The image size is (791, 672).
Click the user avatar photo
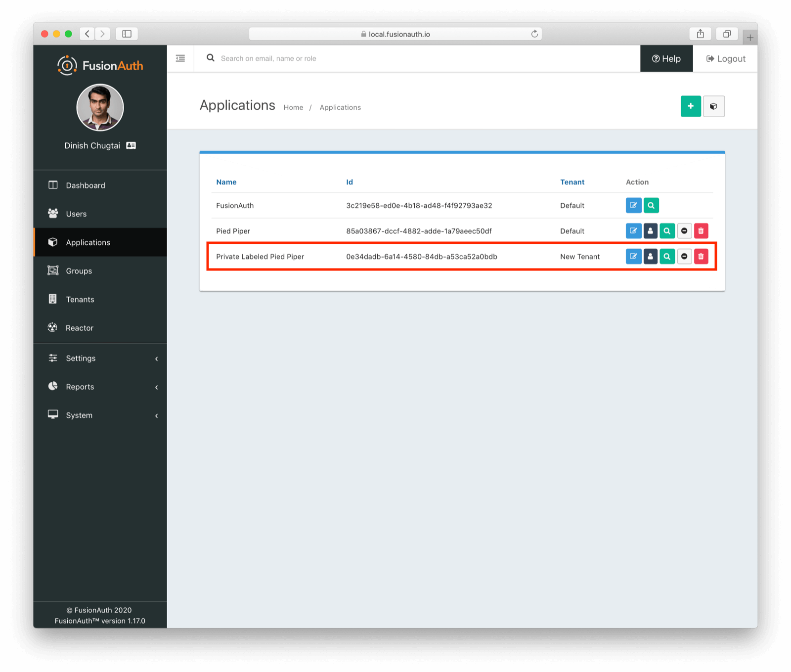(100, 107)
